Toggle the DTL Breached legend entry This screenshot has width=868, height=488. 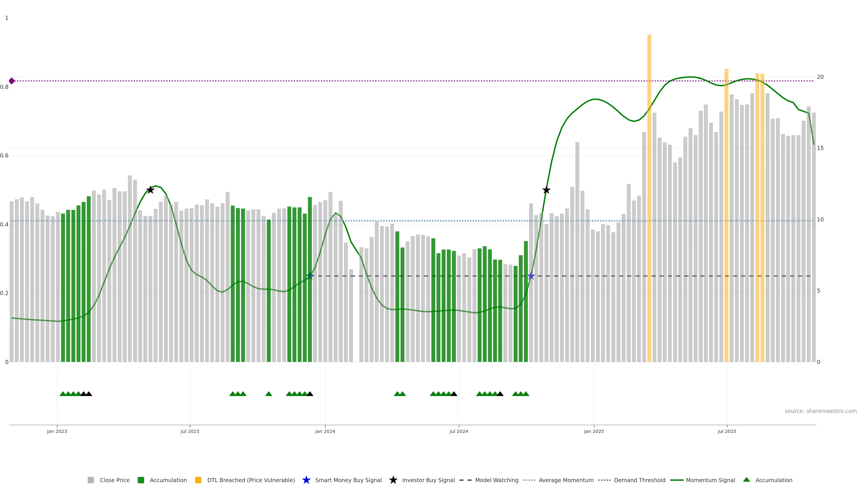251,480
